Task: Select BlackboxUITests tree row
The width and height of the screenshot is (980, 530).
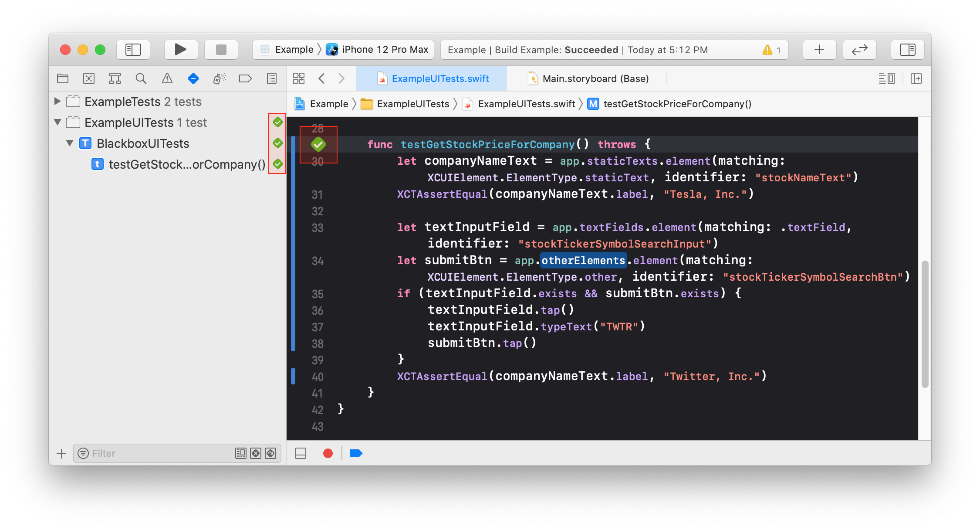Action: (167, 143)
